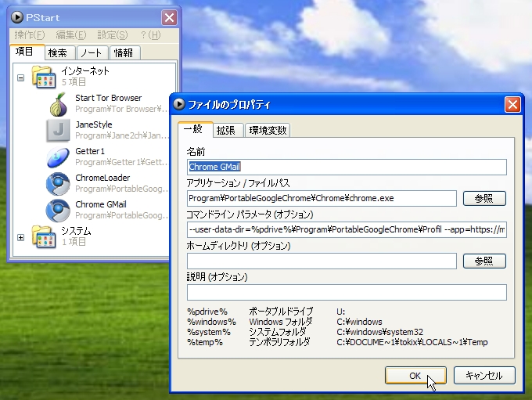Switch to the 検索 tab in PStart
The image size is (532, 400).
coord(60,53)
